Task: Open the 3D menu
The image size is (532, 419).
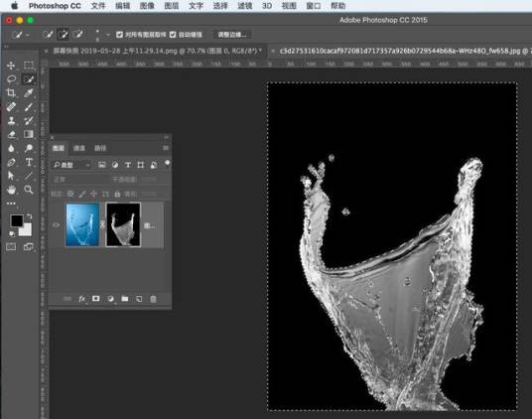Action: pos(267,6)
